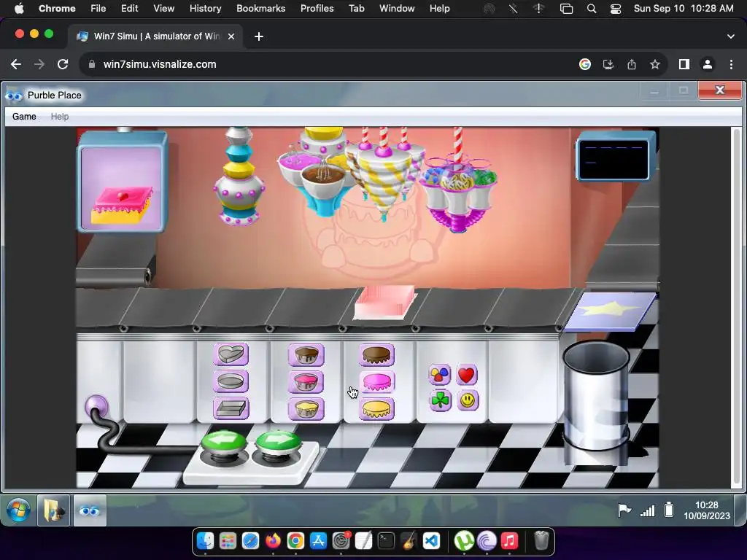Open Chrome three-dot menu

tap(731, 64)
